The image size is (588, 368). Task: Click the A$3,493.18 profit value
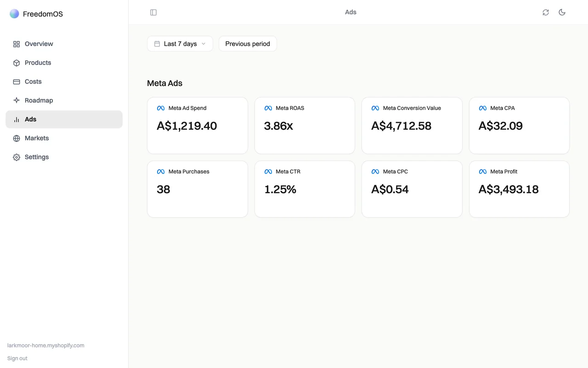coord(509,190)
